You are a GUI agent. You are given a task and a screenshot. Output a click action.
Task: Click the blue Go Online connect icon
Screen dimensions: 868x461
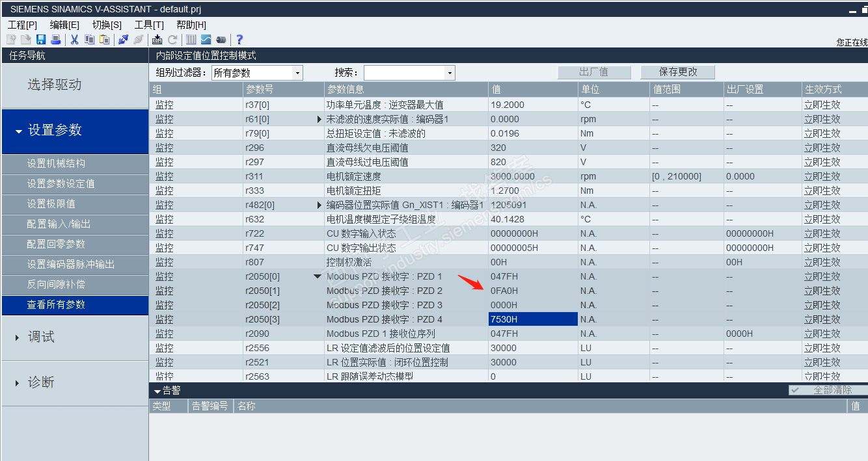tap(123, 40)
